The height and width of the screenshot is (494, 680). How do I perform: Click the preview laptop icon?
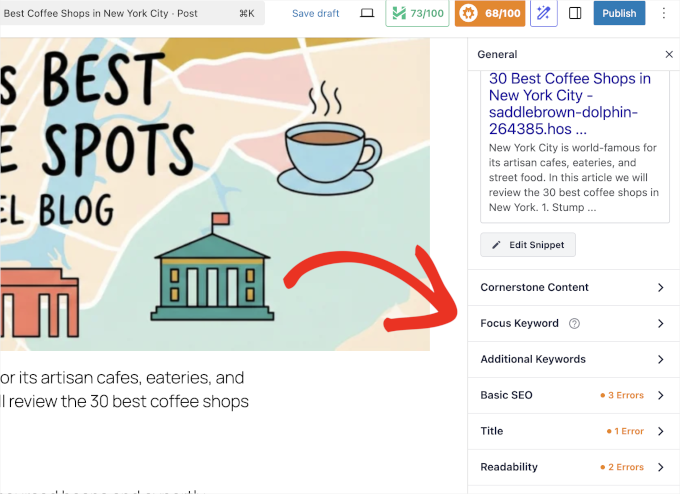tap(367, 14)
